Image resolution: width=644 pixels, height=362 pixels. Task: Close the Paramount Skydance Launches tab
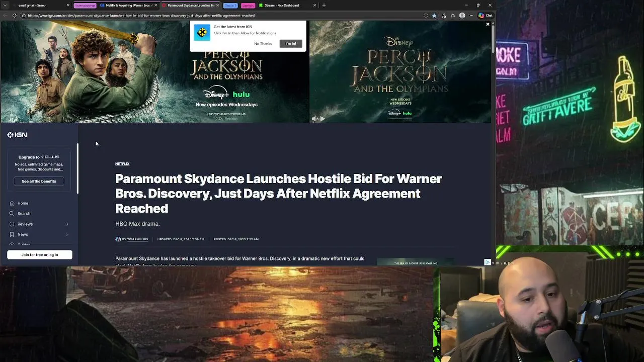(217, 5)
